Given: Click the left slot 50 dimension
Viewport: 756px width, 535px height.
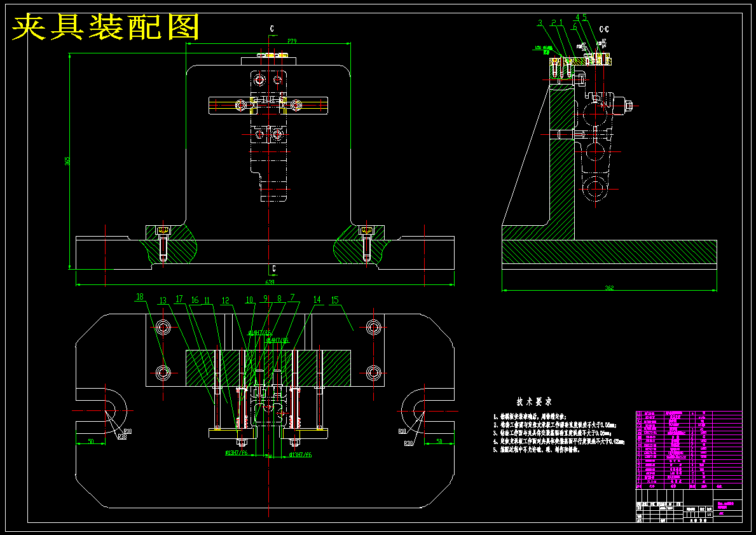Looking at the screenshot, I should [91, 441].
